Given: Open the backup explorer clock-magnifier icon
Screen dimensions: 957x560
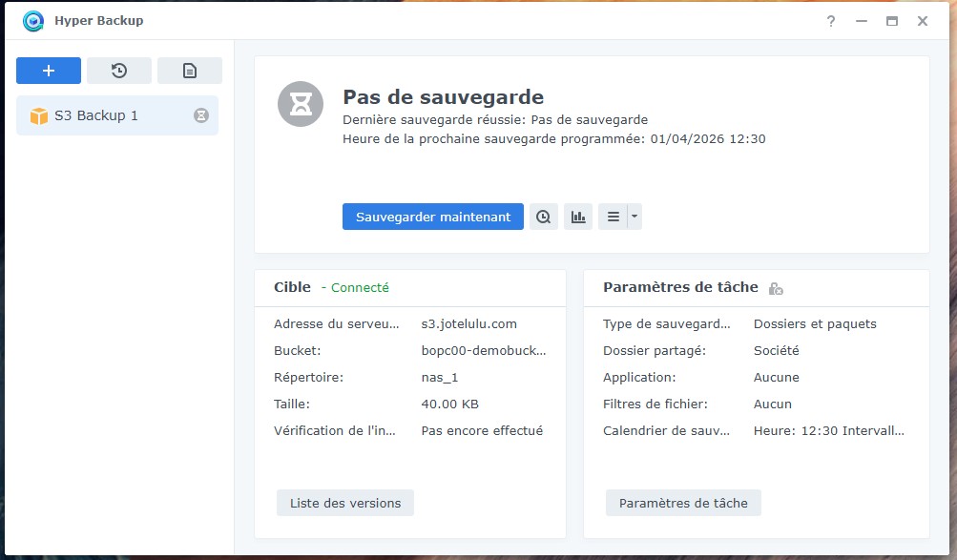Looking at the screenshot, I should tap(544, 217).
